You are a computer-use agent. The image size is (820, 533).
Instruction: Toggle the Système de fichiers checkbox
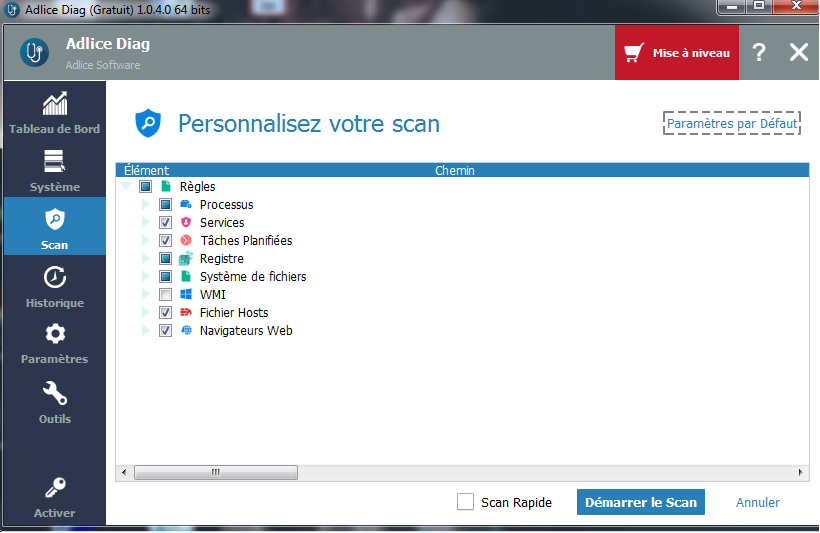click(x=165, y=276)
